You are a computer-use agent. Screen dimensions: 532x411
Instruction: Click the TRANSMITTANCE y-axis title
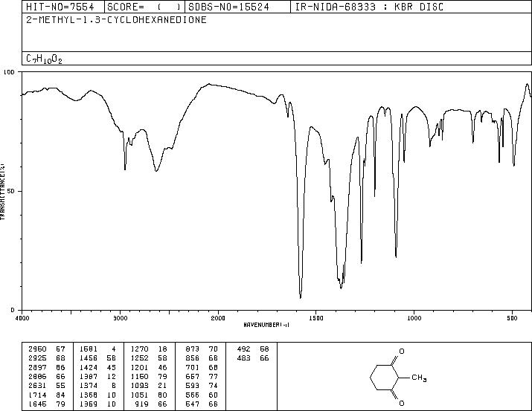point(3,191)
